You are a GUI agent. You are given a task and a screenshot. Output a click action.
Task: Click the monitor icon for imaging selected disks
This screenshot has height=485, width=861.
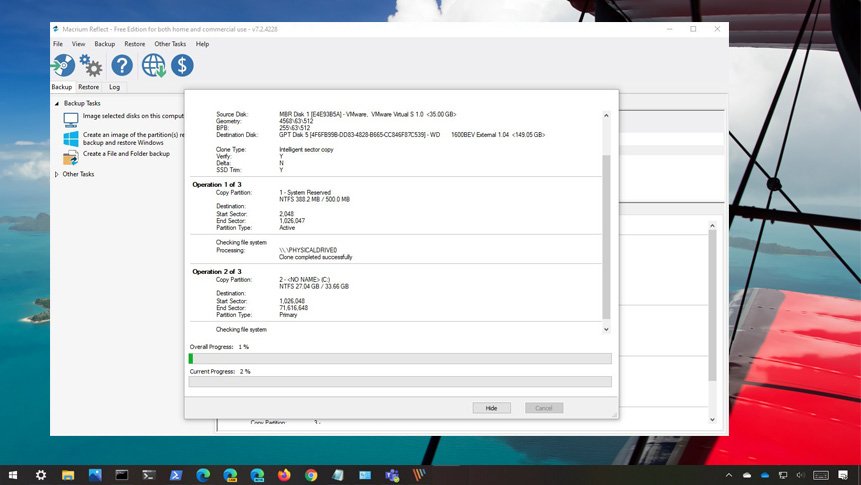click(x=71, y=117)
